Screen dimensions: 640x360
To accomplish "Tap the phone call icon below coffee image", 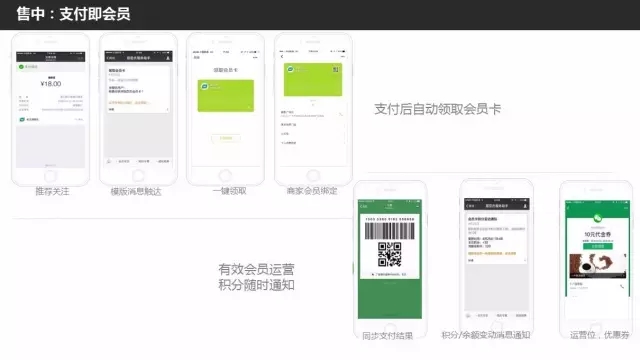I will pyautogui.click(x=622, y=287).
